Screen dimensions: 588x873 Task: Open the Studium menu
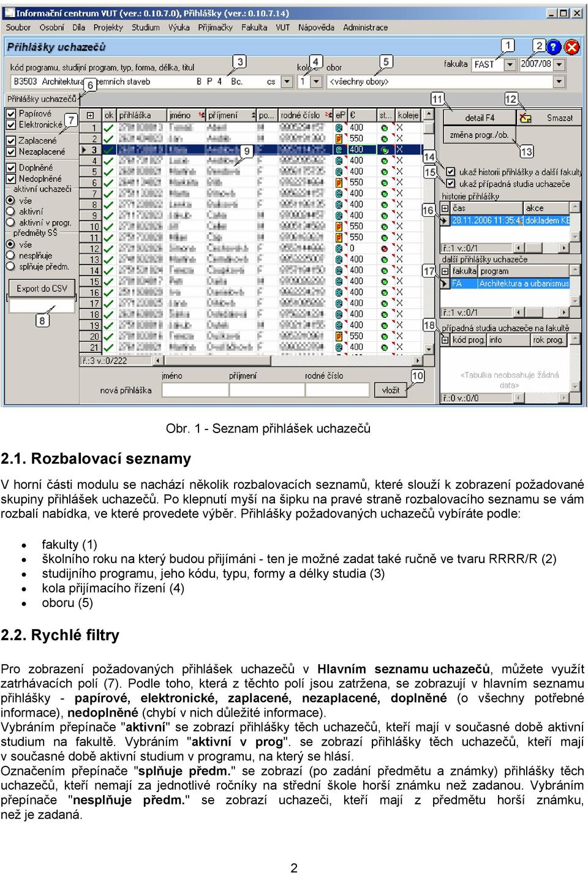[146, 28]
